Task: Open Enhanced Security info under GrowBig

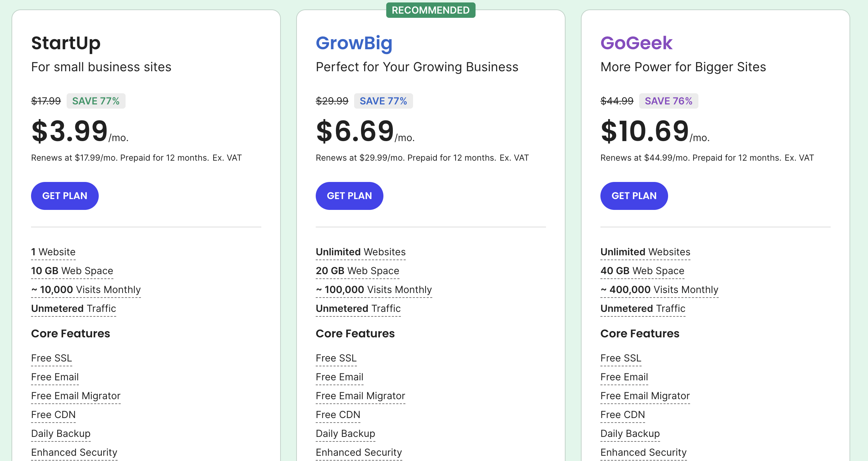Action: tap(359, 452)
